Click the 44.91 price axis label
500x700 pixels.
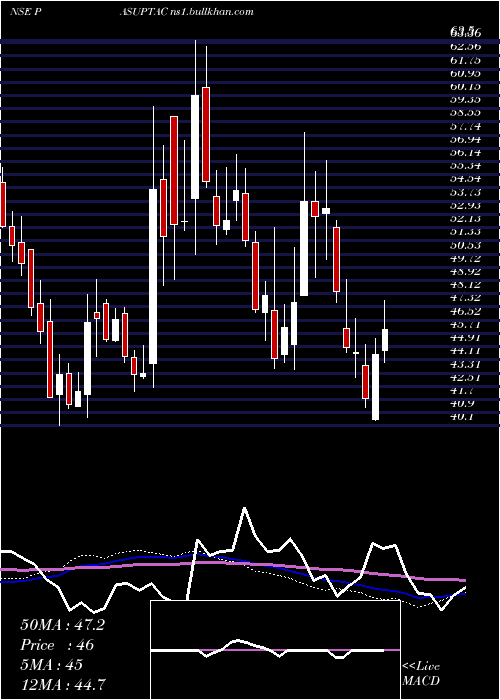point(465,338)
